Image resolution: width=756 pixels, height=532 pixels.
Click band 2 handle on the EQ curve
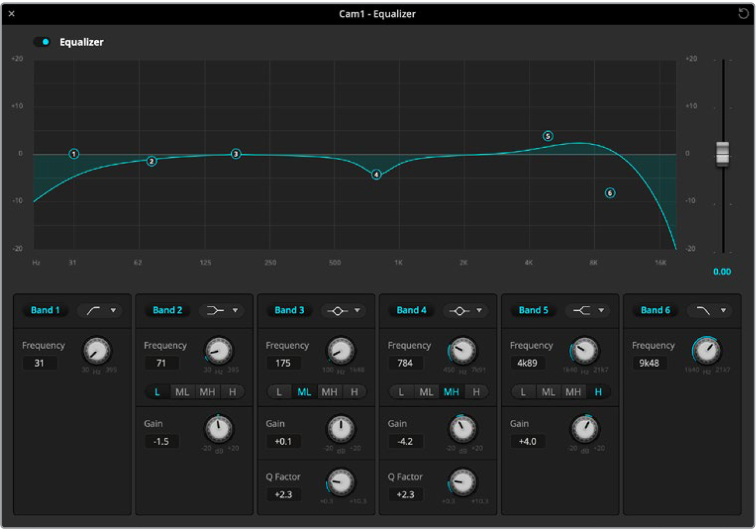[x=151, y=161]
